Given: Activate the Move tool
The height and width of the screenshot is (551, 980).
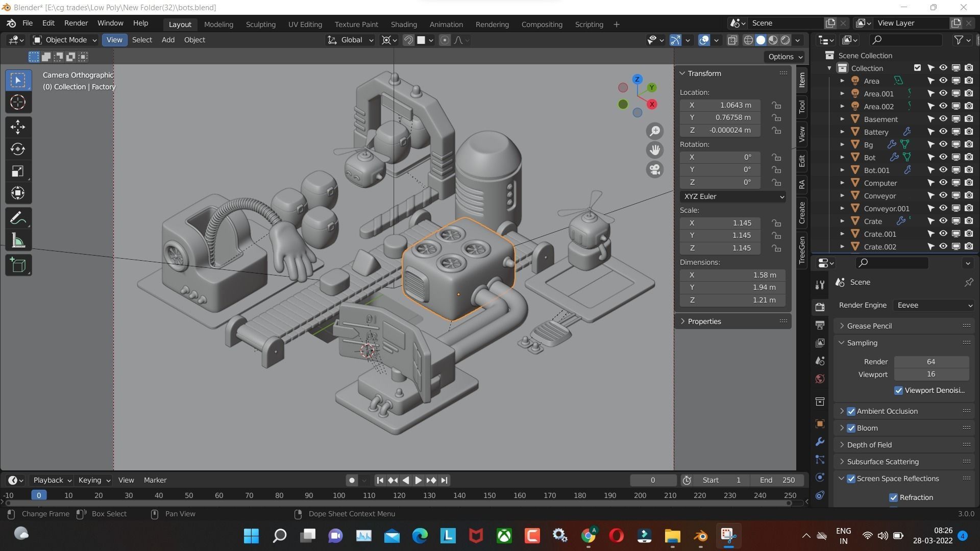Looking at the screenshot, I should 18,127.
